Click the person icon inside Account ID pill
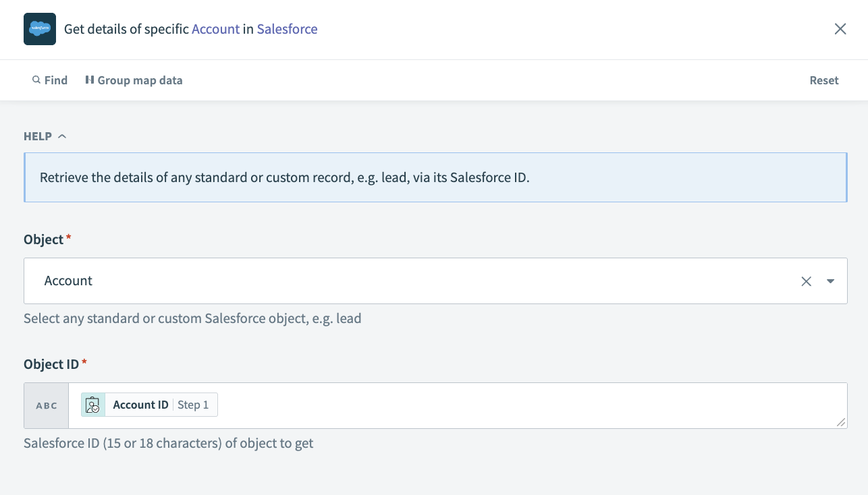This screenshot has height=495, width=868. (92, 405)
